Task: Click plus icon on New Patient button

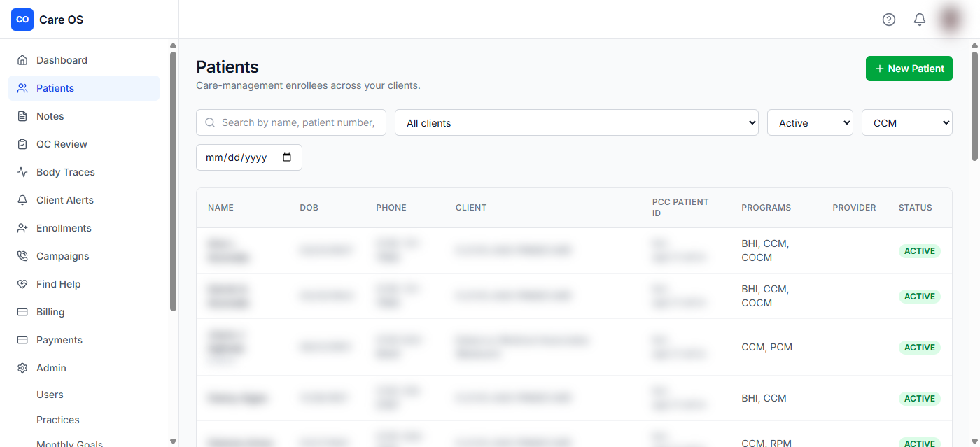Action: tap(880, 69)
